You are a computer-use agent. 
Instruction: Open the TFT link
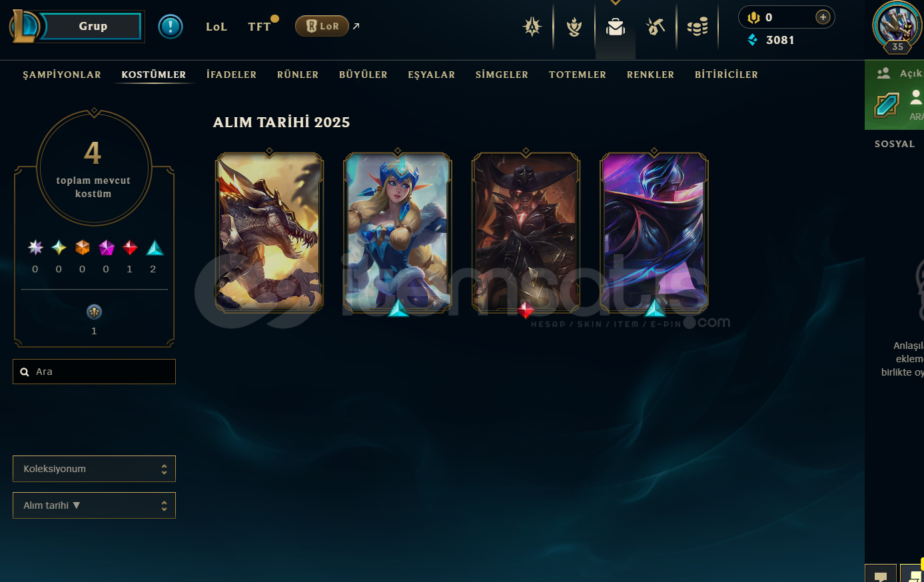259,27
